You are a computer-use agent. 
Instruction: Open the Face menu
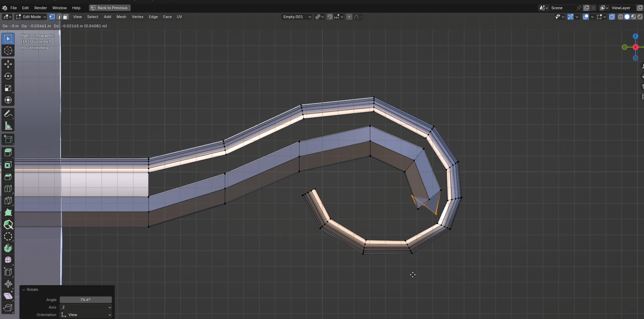point(167,17)
